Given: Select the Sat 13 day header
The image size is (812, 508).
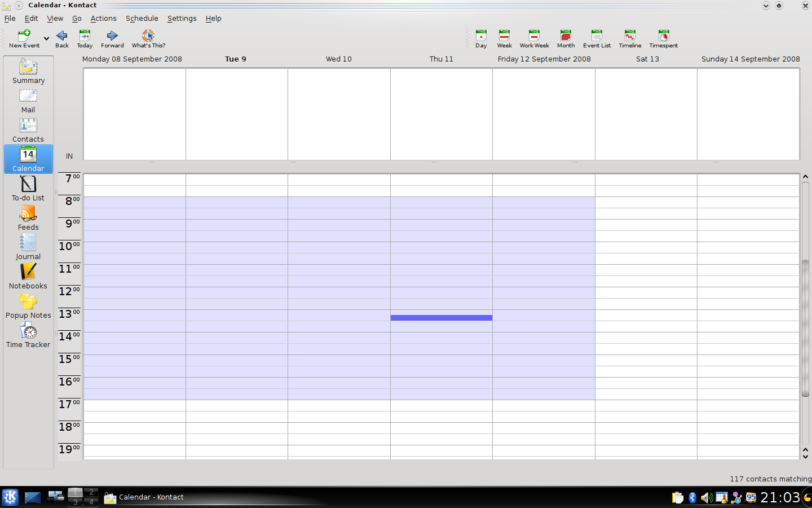Looking at the screenshot, I should [647, 59].
